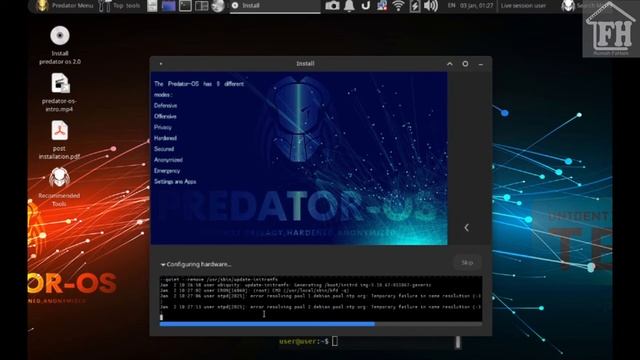Click the window tiling icon in panel
Viewport: 640px width, 360px height.
[201, 6]
